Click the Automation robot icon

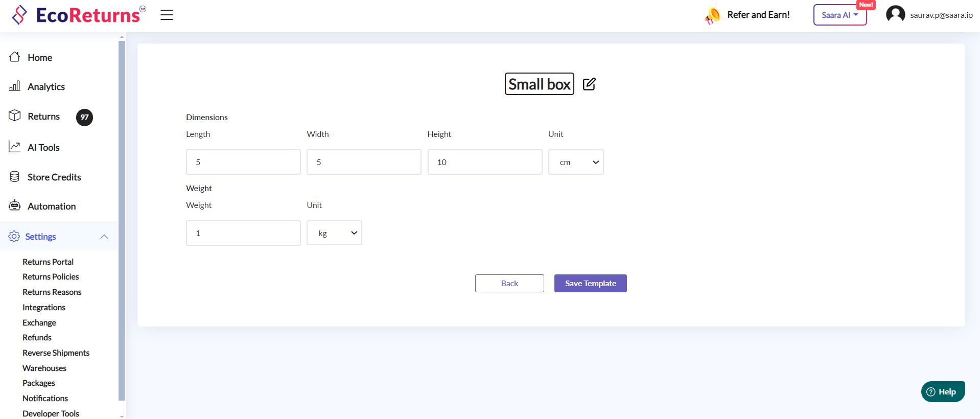pos(15,205)
